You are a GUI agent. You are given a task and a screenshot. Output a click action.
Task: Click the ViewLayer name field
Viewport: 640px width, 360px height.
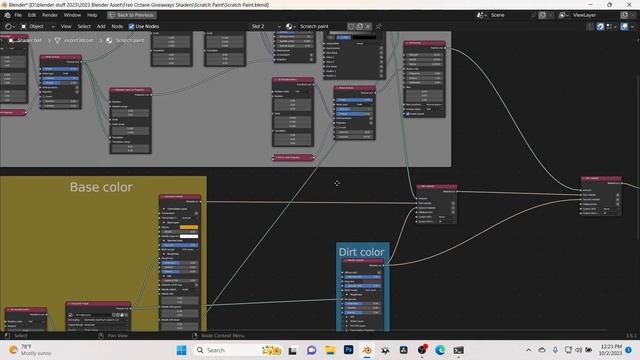click(595, 15)
